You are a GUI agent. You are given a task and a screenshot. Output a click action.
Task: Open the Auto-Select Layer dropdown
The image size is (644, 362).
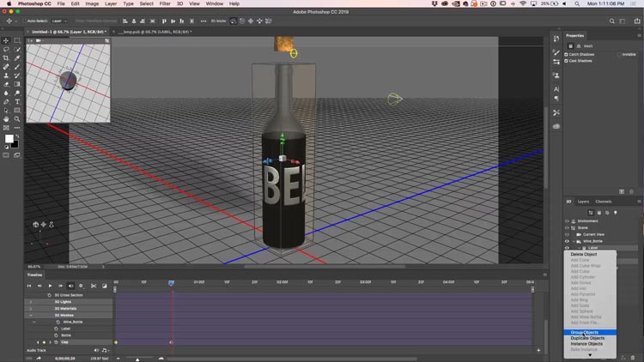click(59, 21)
